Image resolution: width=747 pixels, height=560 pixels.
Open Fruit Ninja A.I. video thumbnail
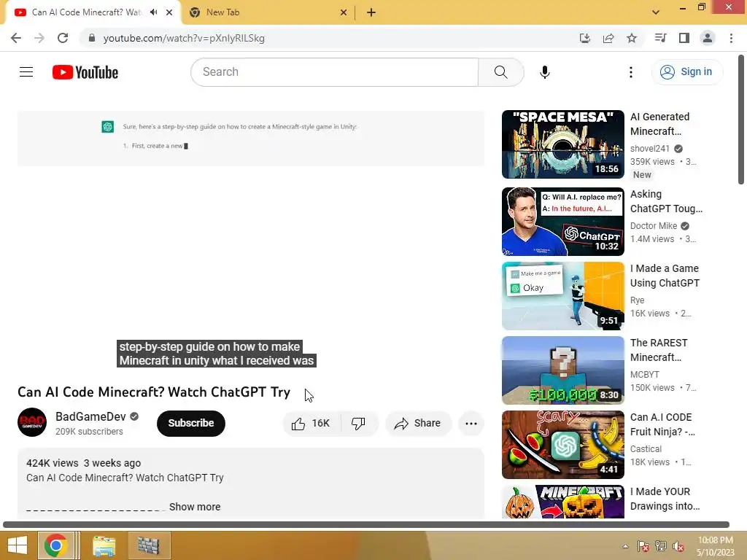(x=562, y=444)
